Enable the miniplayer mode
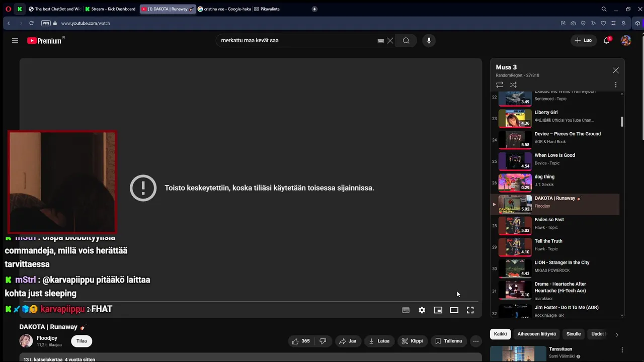Image resolution: width=644 pixels, height=362 pixels. pos(438,310)
